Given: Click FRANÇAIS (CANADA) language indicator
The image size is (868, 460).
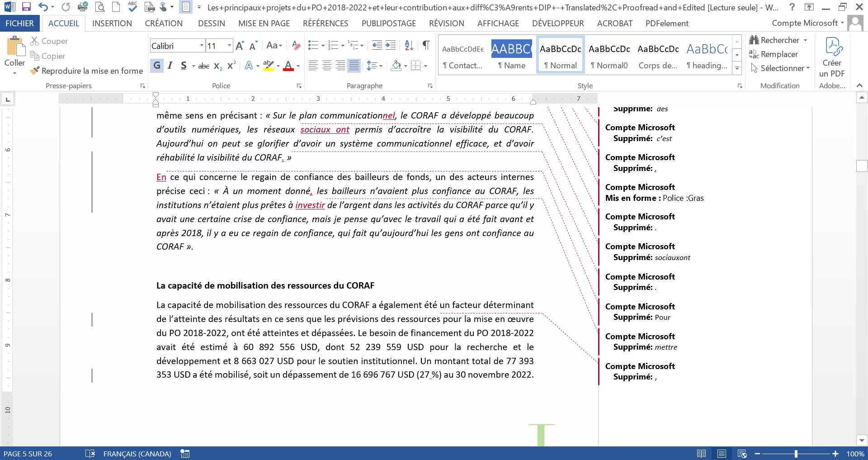Looking at the screenshot, I should (137, 454).
